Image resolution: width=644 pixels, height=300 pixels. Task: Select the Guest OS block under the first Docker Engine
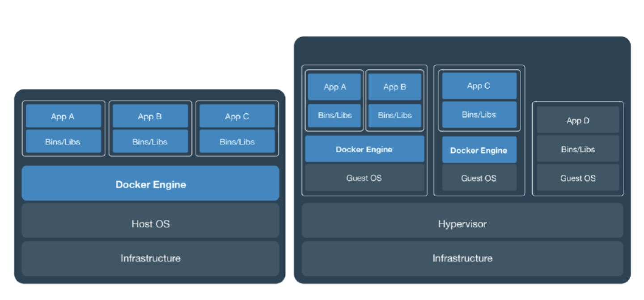point(364,178)
